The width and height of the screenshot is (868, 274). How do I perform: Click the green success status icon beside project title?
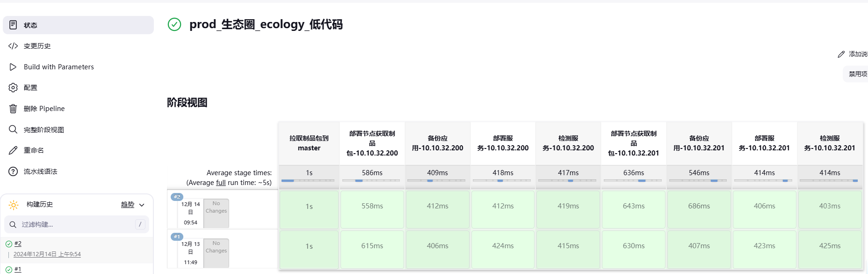(x=174, y=24)
